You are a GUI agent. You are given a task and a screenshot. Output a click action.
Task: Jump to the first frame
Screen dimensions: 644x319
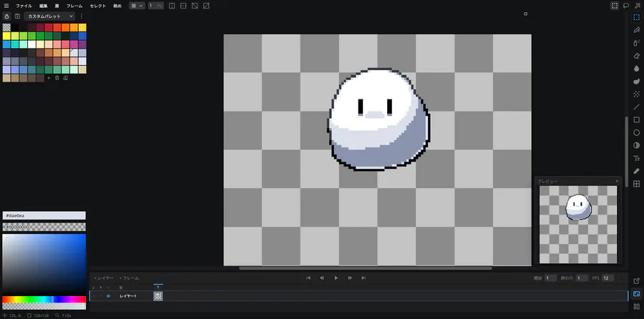(x=308, y=278)
